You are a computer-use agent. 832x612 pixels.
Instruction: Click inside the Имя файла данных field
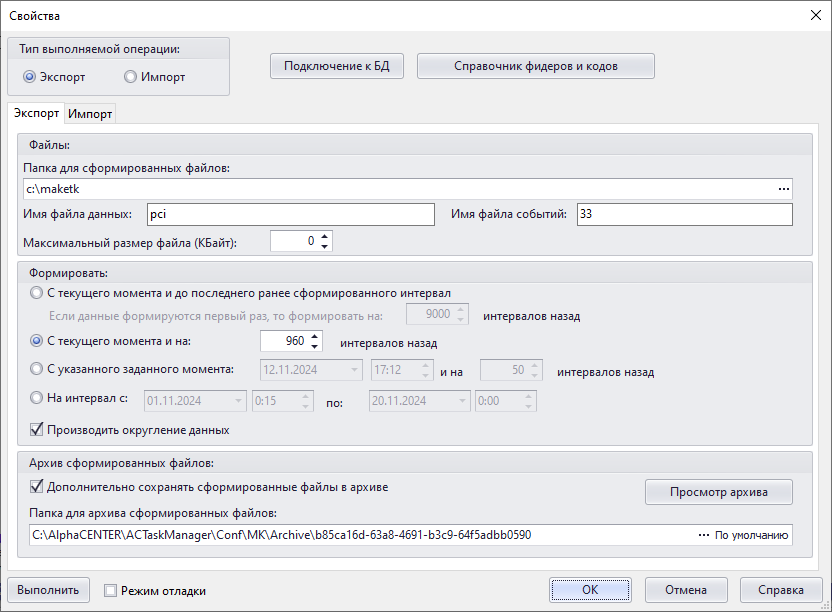(x=290, y=214)
